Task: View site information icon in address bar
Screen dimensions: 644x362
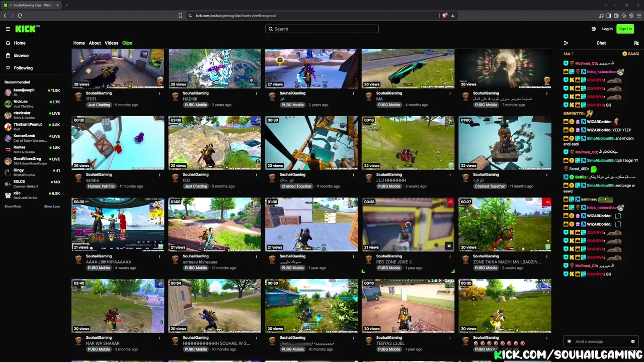Action: pyautogui.click(x=190, y=16)
